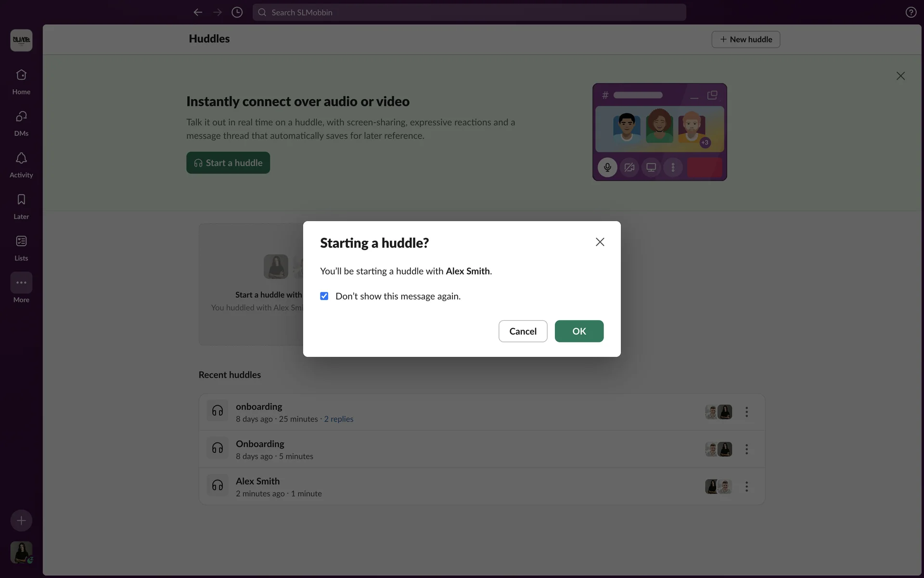Screen dimensions: 924x578
Task: Cancel the starting huddle dialog
Action: (523, 331)
